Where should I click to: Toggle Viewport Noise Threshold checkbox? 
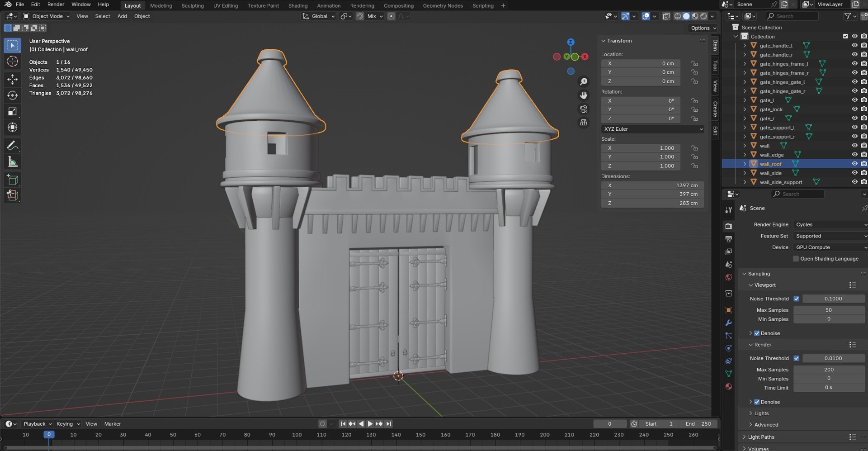tap(796, 299)
